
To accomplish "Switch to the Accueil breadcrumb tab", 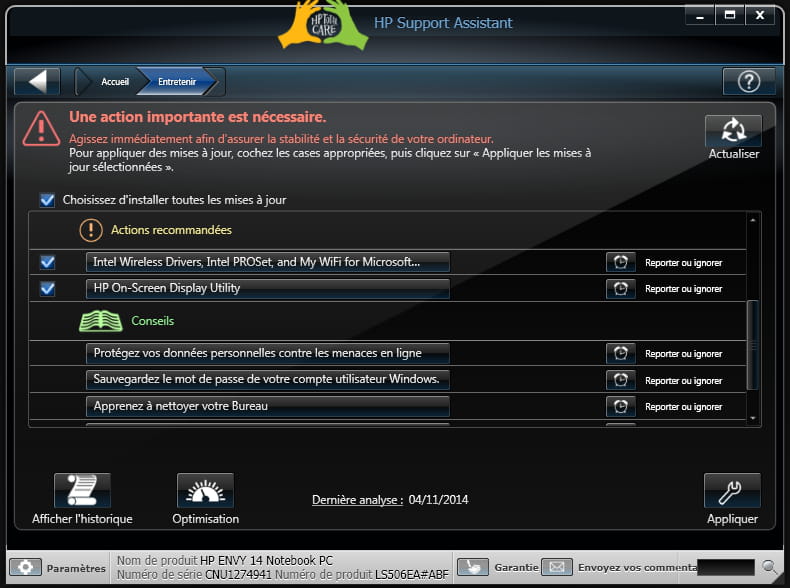I will pos(114,82).
